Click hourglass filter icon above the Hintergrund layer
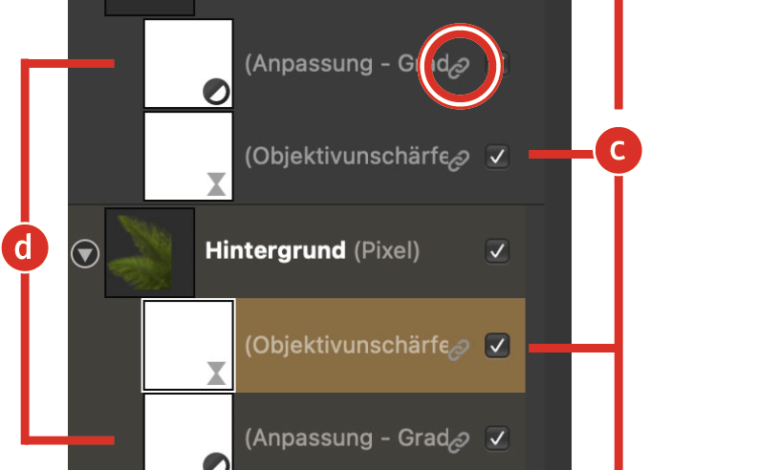The image size is (780, 470). [x=216, y=184]
